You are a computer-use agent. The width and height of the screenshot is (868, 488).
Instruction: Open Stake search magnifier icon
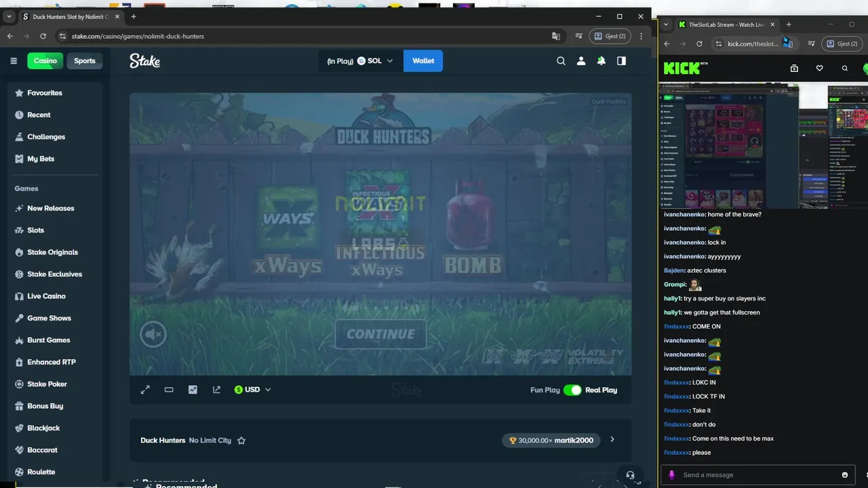click(561, 61)
